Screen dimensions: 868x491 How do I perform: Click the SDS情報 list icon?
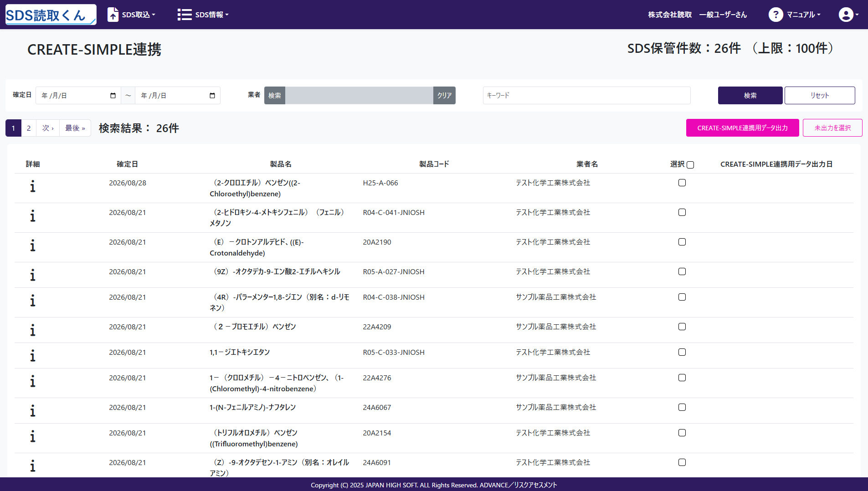click(x=185, y=15)
